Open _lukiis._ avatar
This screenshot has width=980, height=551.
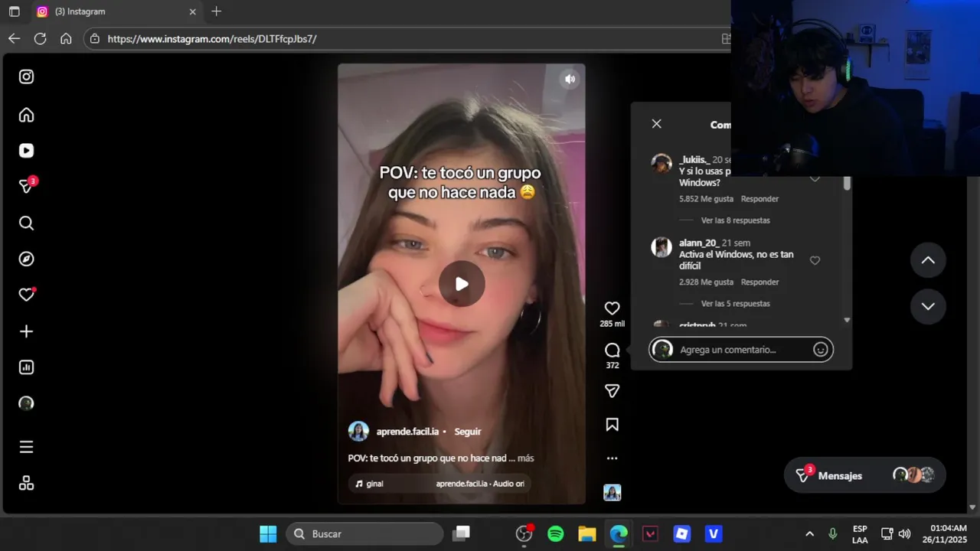pos(661,163)
